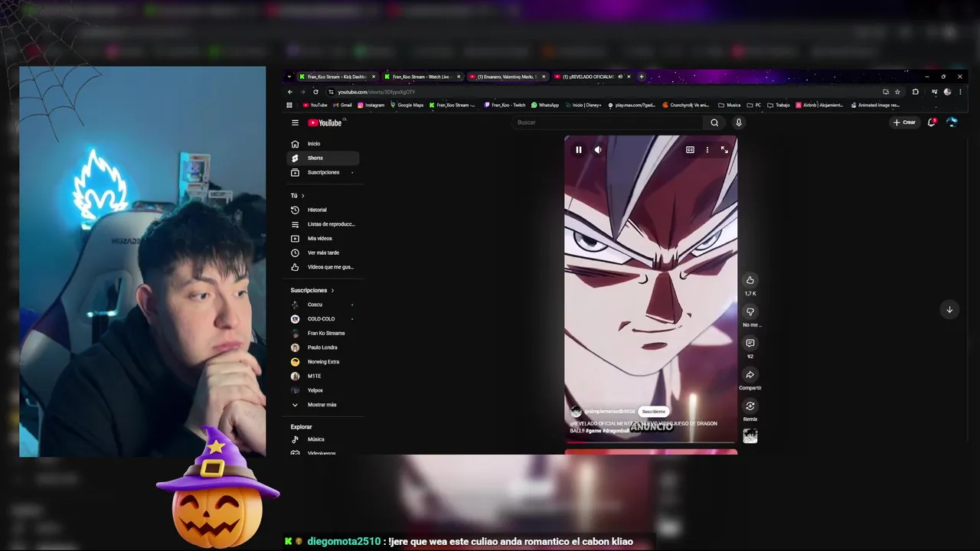Screen dimensions: 980x551
Task: Go back in the browser
Action: coord(290,92)
